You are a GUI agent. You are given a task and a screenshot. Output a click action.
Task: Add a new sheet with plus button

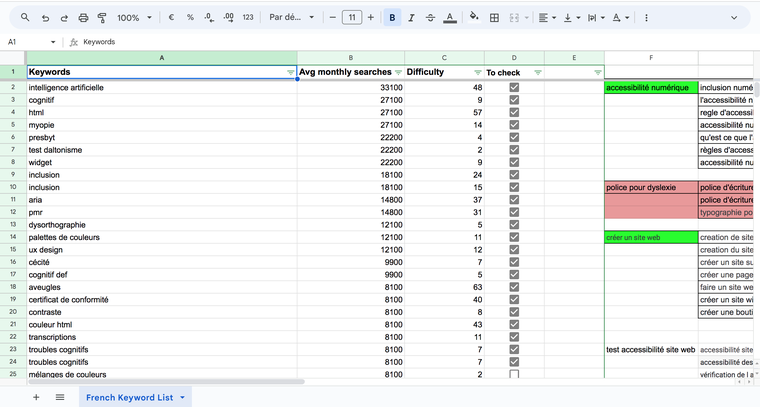(36, 397)
